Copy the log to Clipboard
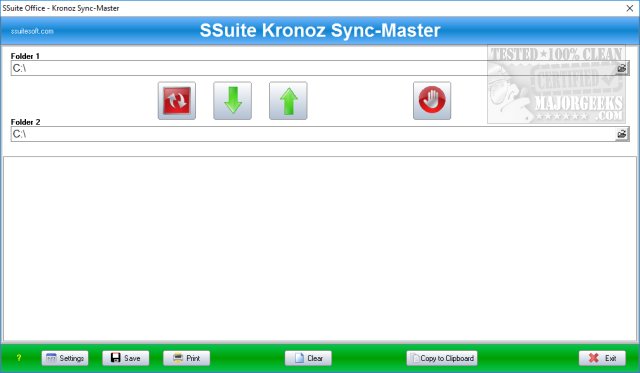Viewport: 640px width, 373px height. [442, 358]
